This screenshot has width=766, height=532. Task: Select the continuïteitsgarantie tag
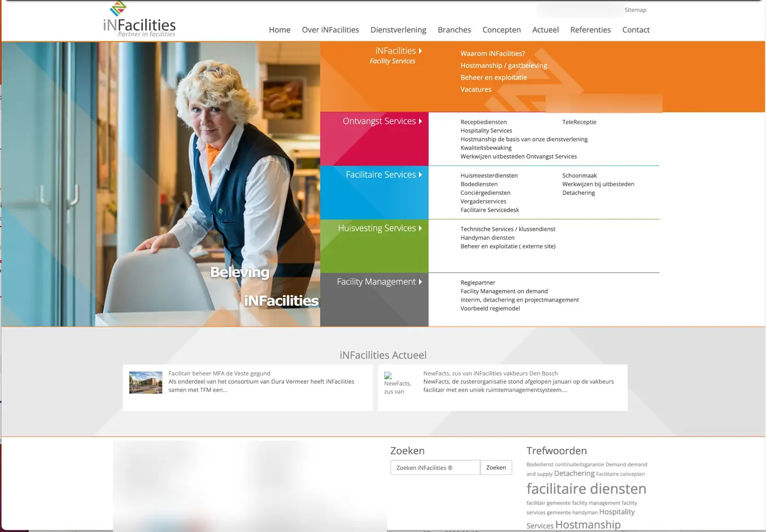(579, 465)
